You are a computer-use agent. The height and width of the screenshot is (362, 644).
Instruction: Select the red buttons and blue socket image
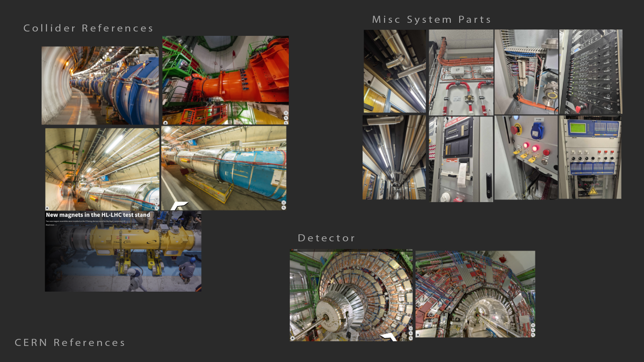point(526,158)
